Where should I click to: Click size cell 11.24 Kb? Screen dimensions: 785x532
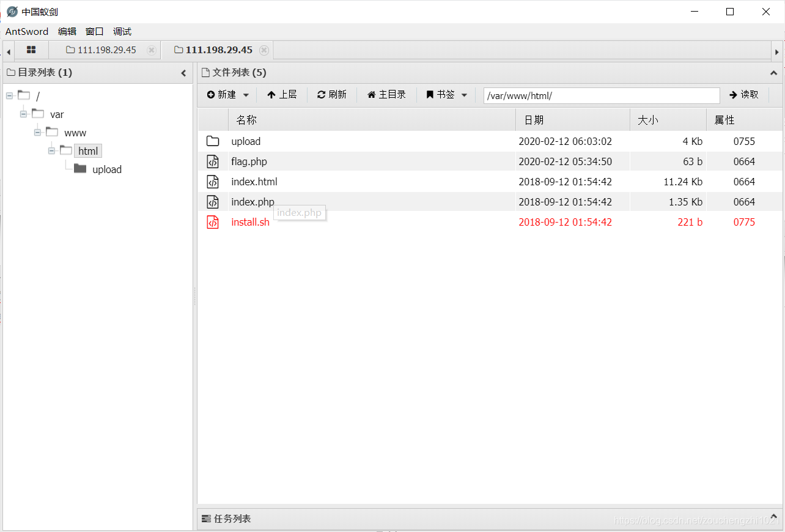[x=683, y=182]
